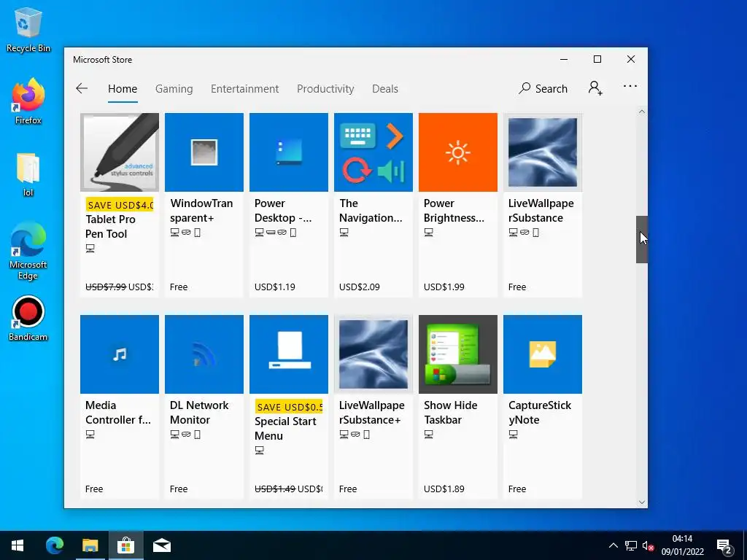Open Power Desktop app icon
The width and height of the screenshot is (747, 560).
pyautogui.click(x=289, y=152)
